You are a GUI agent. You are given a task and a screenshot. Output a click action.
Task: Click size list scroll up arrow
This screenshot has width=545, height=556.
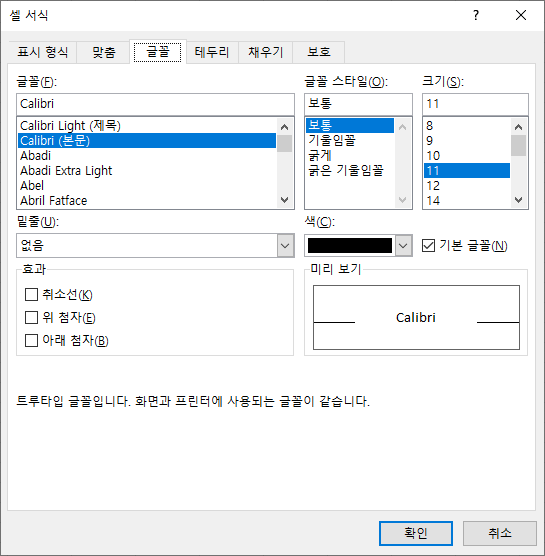pos(518,127)
